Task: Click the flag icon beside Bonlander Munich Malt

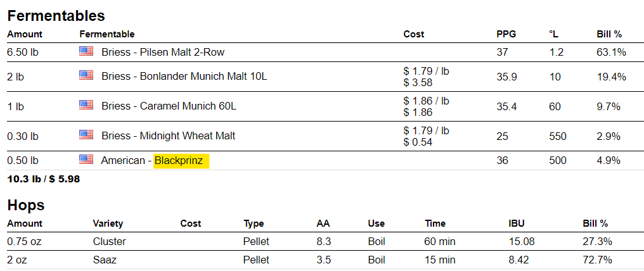Action: click(x=86, y=75)
